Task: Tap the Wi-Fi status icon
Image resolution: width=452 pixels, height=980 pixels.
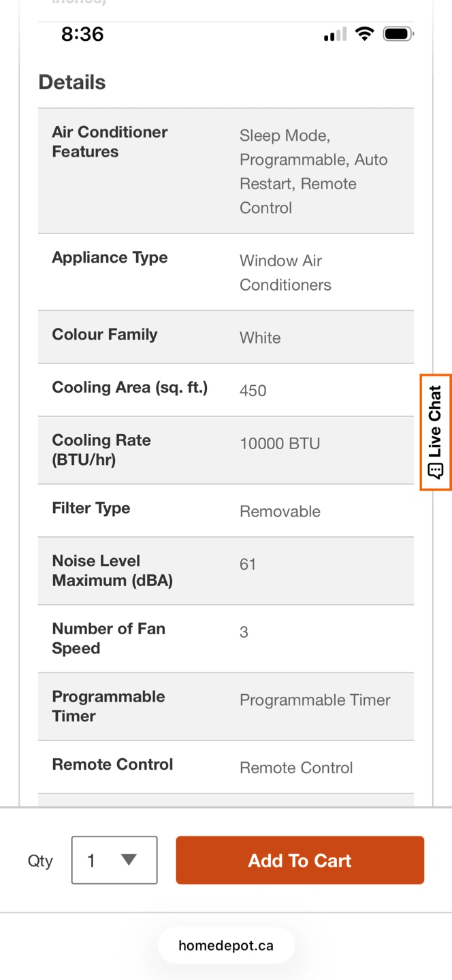Action: pos(365,34)
